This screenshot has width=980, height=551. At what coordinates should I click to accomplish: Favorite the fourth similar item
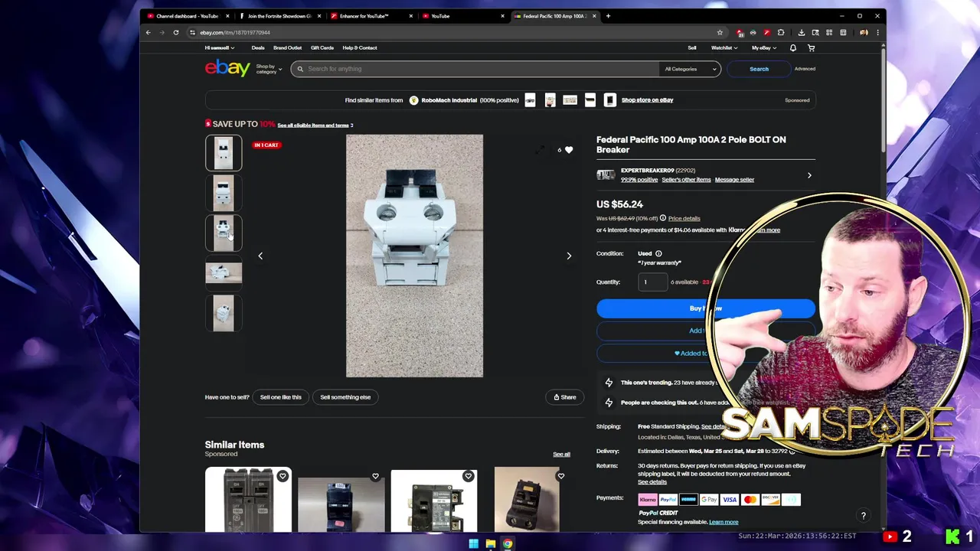pyautogui.click(x=560, y=476)
